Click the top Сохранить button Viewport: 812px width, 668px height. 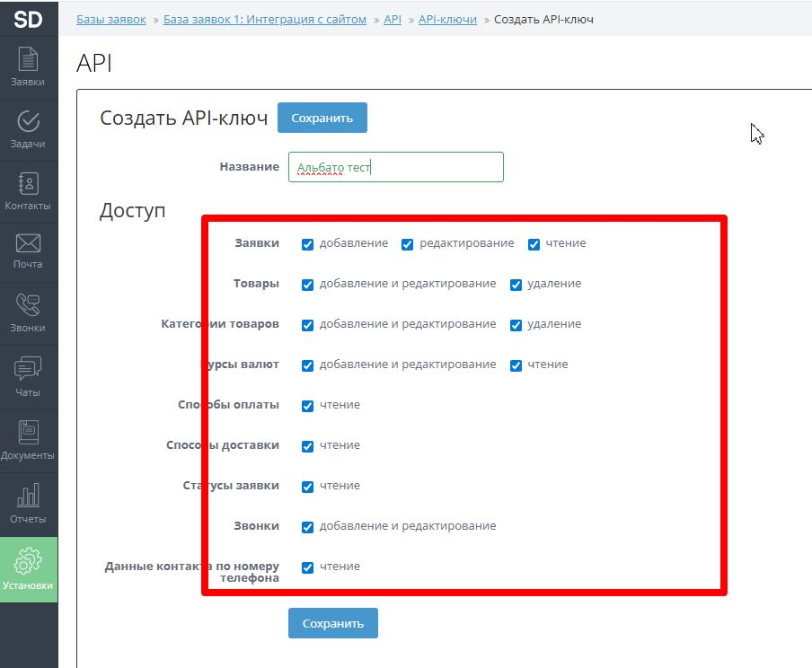(x=322, y=119)
